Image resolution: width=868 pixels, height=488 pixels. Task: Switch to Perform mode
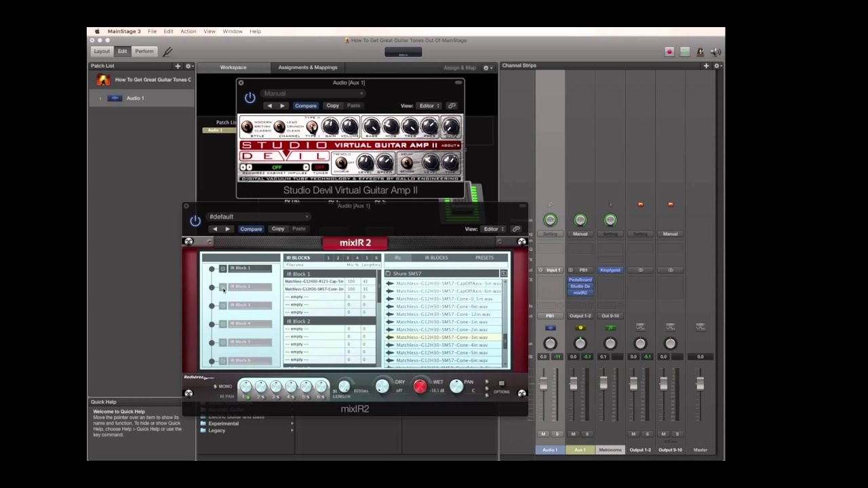point(144,52)
